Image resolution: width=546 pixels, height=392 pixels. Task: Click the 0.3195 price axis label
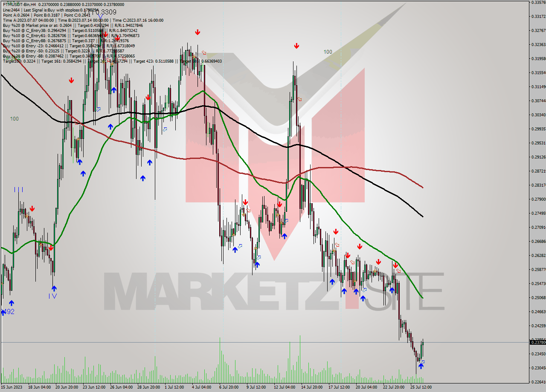tap(538, 58)
